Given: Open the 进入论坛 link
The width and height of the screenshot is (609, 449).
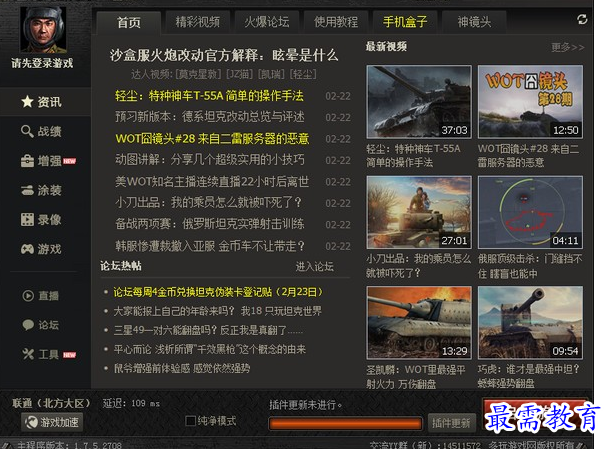Looking at the screenshot, I should click(x=314, y=266).
